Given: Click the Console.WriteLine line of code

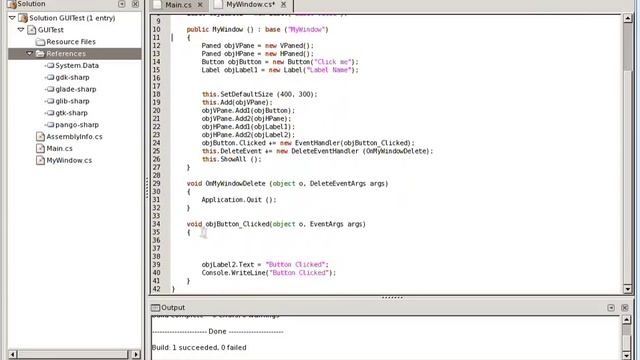Looking at the screenshot, I should coord(269,273).
